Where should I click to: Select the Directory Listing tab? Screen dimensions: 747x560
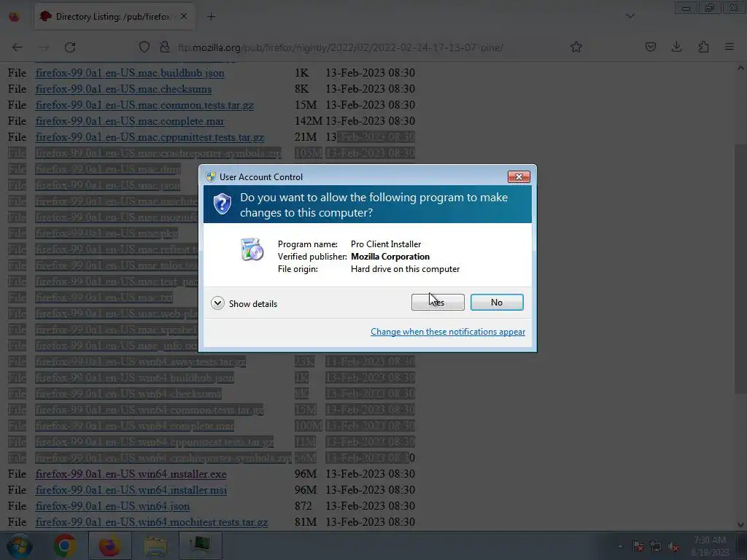pyautogui.click(x=113, y=17)
